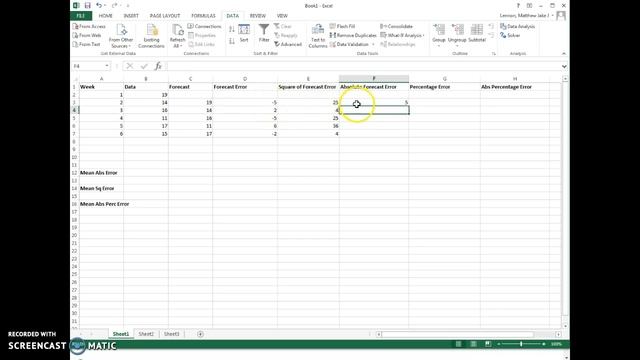Click the Refresh All button
Viewport: 640px width, 360px height.
click(x=178, y=36)
